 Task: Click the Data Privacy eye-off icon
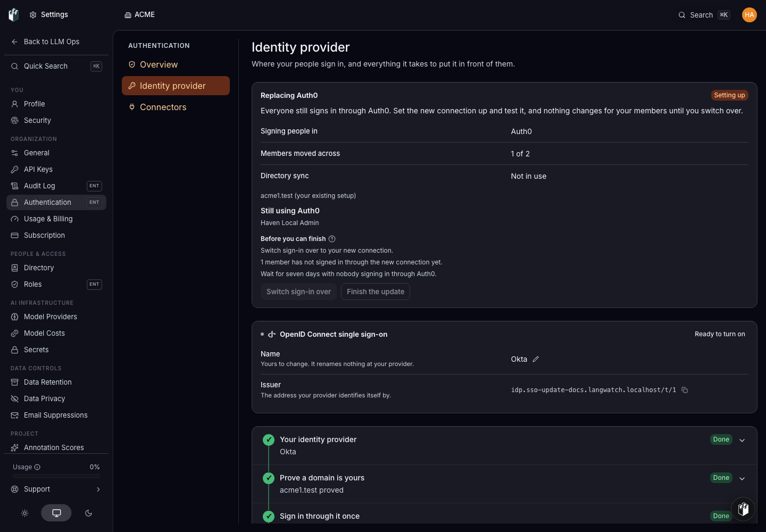15,398
